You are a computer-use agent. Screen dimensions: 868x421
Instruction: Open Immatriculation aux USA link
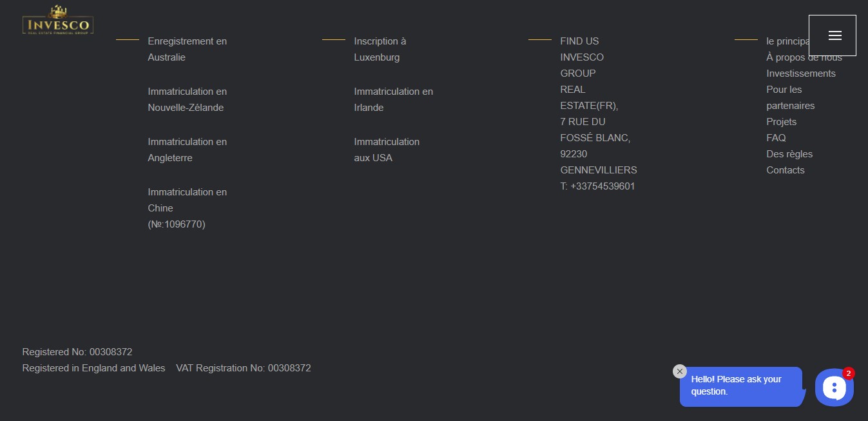pos(386,150)
